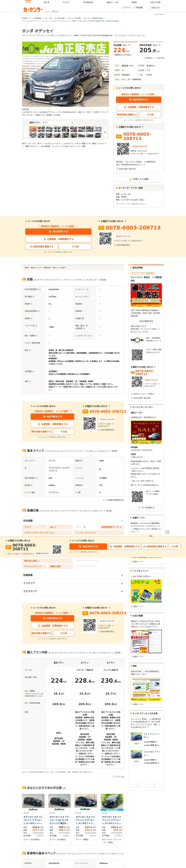Click help icon next to レーンキープアシスト
Image resolution: width=186 pixels, height=868 pixels.
pos(94,533)
